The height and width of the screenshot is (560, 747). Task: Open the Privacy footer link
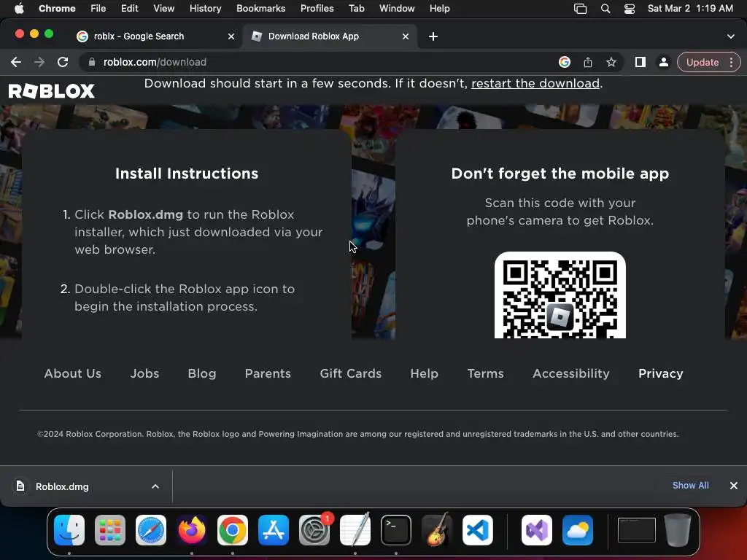661,373
